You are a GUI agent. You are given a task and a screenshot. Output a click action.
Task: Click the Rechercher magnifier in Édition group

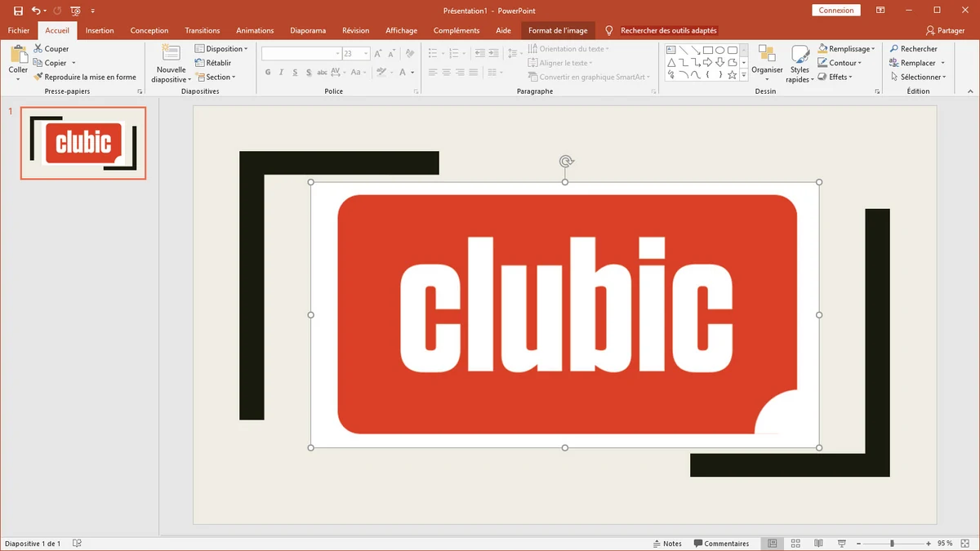[x=894, y=49]
